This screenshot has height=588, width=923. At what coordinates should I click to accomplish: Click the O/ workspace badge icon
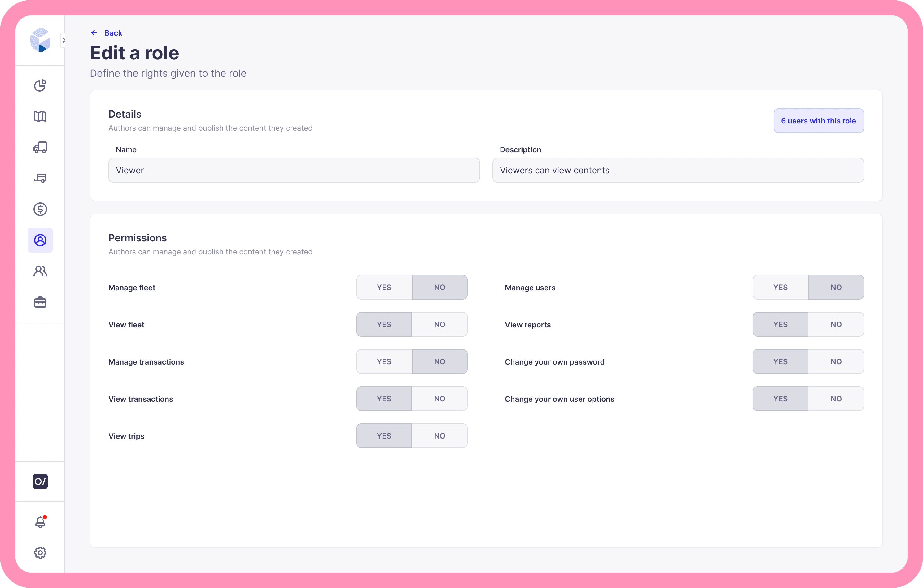tap(40, 482)
